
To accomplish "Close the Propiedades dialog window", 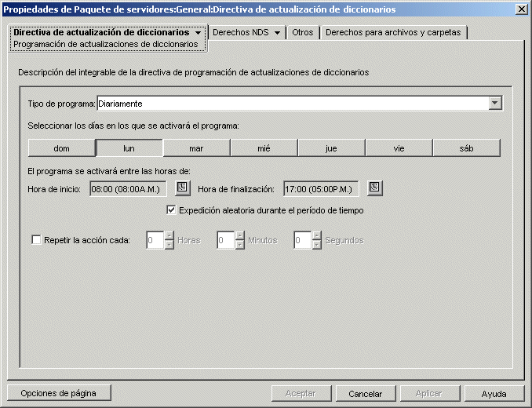I will click(521, 9).
